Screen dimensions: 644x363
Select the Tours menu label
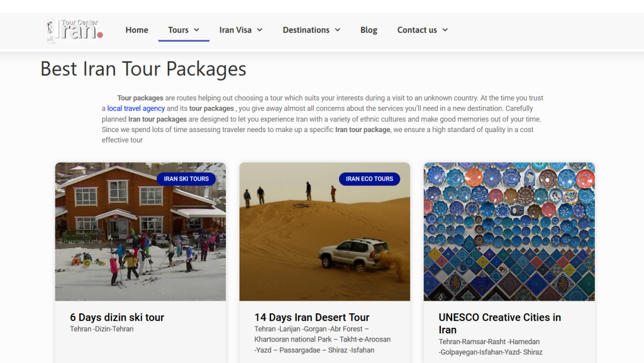pyautogui.click(x=178, y=30)
